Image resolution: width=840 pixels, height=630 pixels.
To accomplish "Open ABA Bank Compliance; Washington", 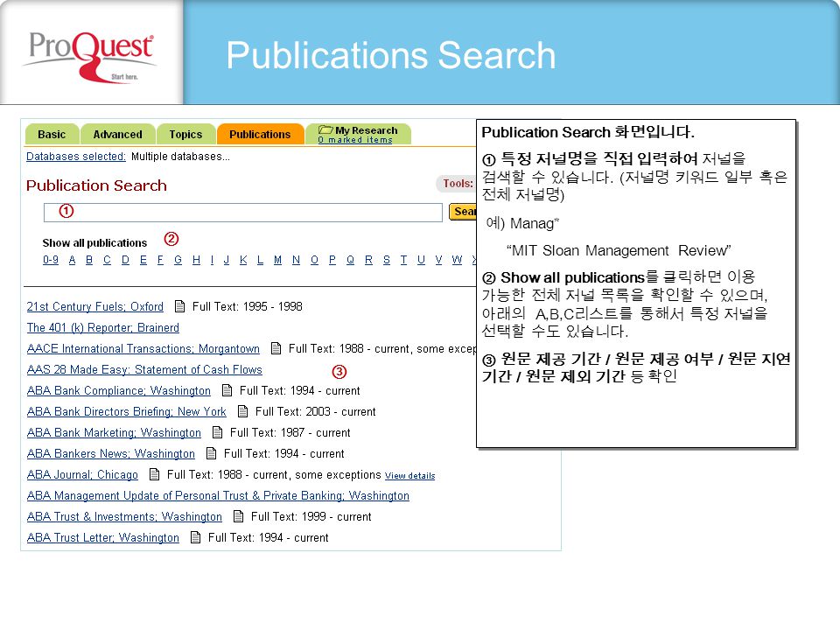I will click(x=118, y=390).
